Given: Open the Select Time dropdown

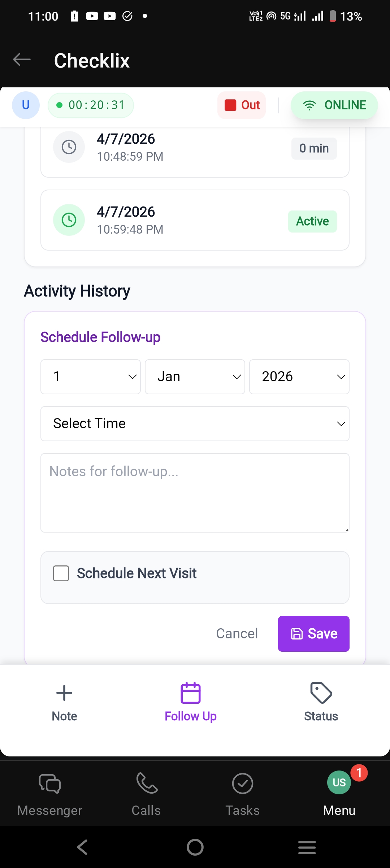Looking at the screenshot, I should (x=195, y=424).
